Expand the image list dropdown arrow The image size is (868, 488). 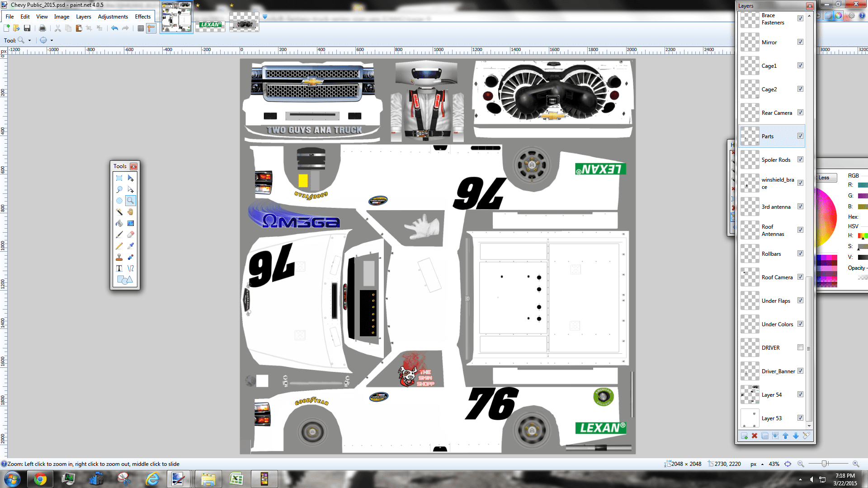[265, 17]
